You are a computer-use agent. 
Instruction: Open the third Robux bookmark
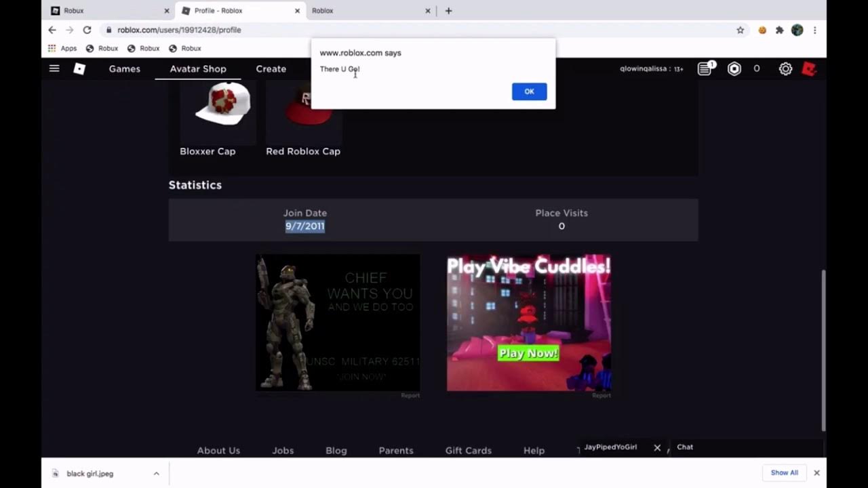click(x=184, y=48)
